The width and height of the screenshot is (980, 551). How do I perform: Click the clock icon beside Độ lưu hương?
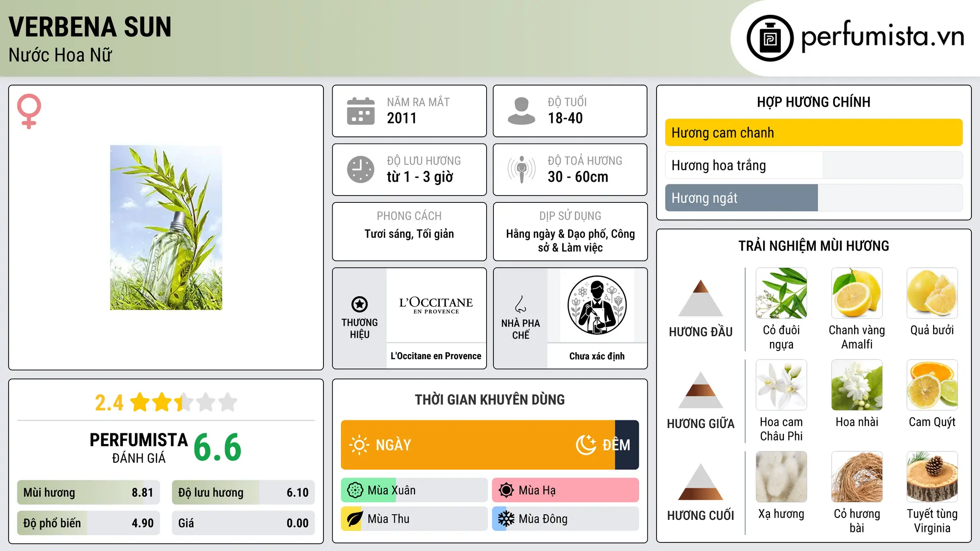point(361,169)
